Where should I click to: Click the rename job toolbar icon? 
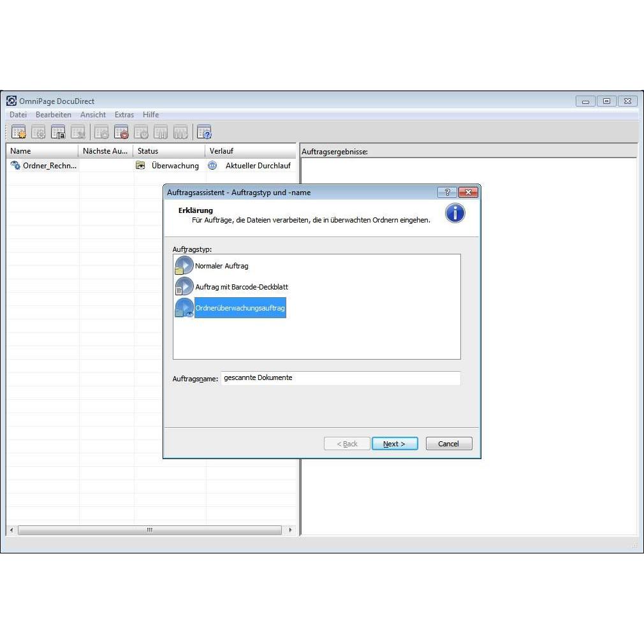tap(58, 132)
